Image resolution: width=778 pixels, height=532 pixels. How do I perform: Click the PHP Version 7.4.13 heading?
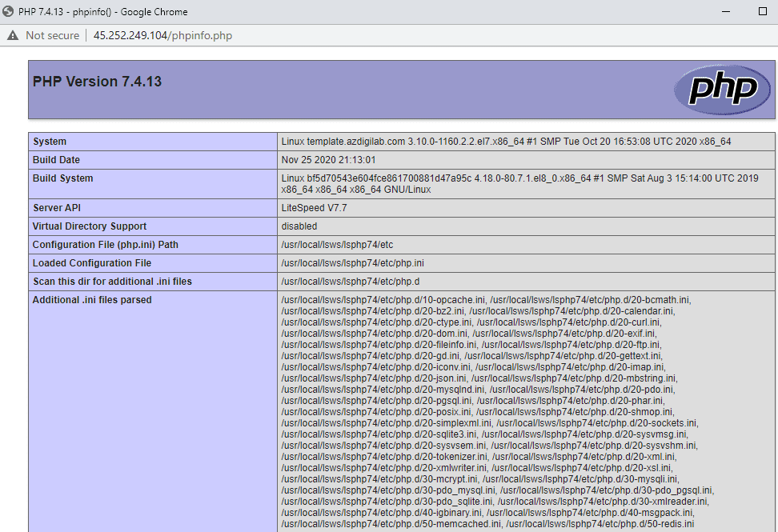tap(96, 81)
